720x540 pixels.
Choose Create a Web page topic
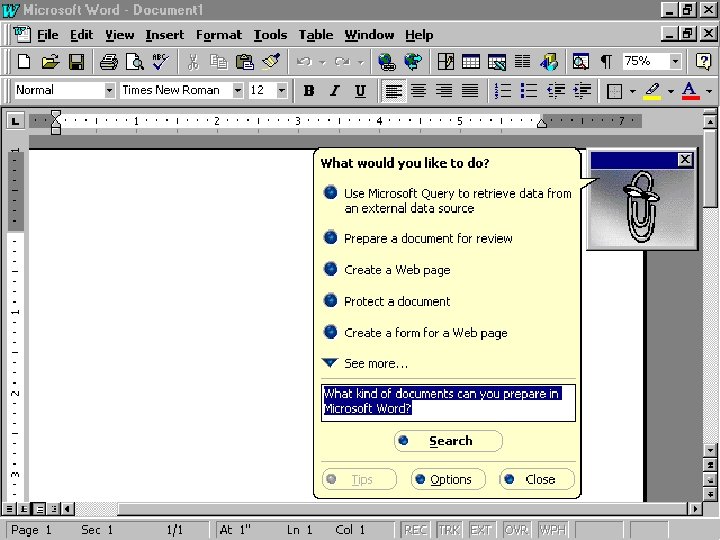[397, 270]
